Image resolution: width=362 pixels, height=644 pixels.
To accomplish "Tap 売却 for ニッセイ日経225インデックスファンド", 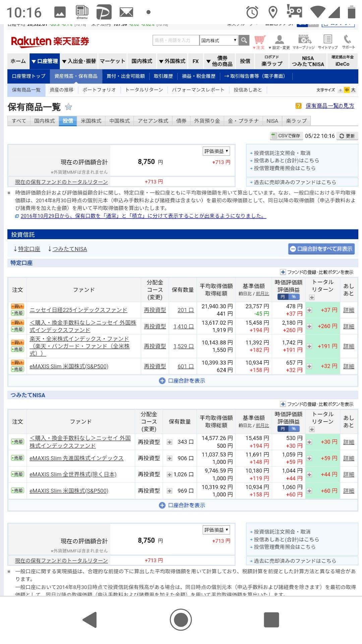I will click(17, 313).
